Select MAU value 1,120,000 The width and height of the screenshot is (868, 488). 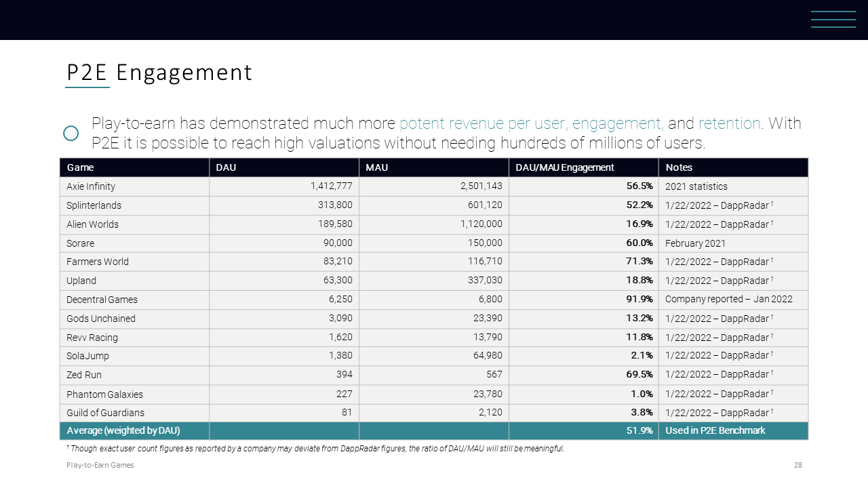481,224
